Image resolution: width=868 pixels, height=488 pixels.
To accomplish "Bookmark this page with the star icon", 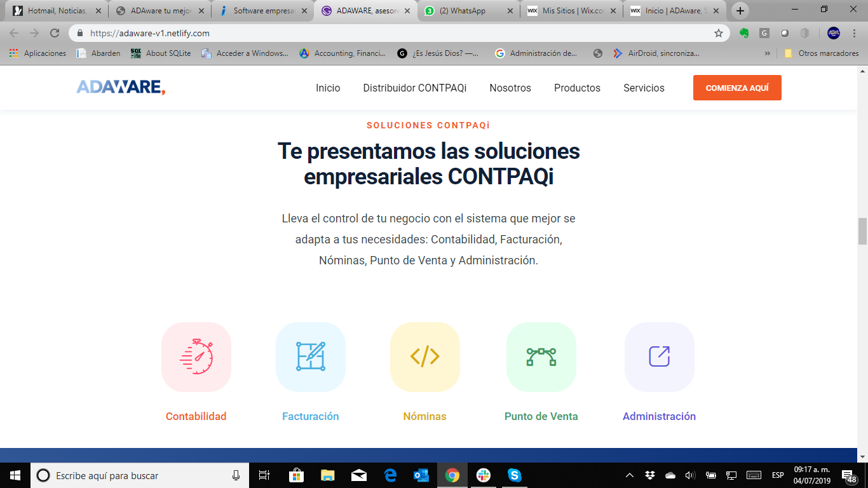I will pyautogui.click(x=719, y=33).
